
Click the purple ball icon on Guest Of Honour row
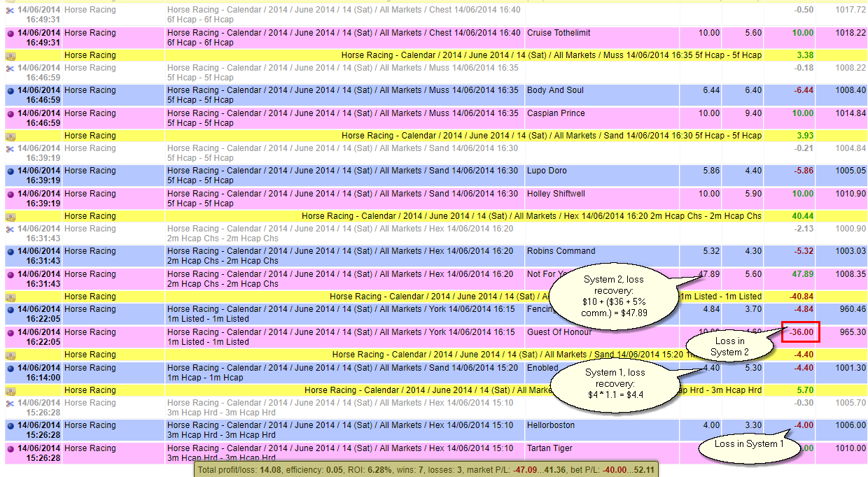click(10, 332)
